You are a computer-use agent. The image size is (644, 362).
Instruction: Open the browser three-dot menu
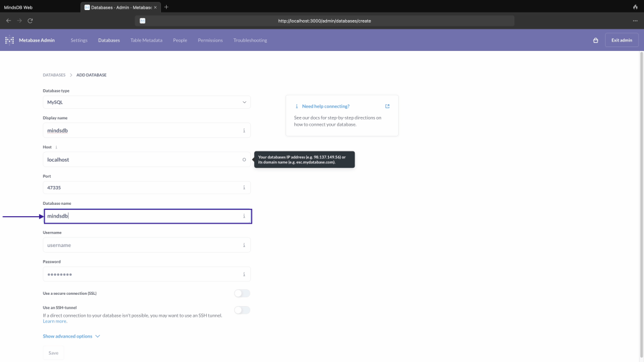click(635, 21)
